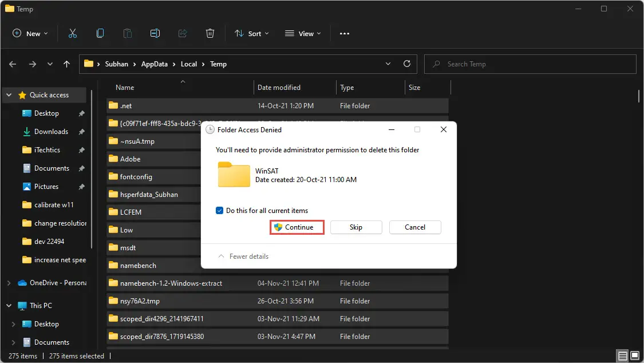This screenshot has width=644, height=363.
Task: Go back with the left arrow
Action: [13, 64]
